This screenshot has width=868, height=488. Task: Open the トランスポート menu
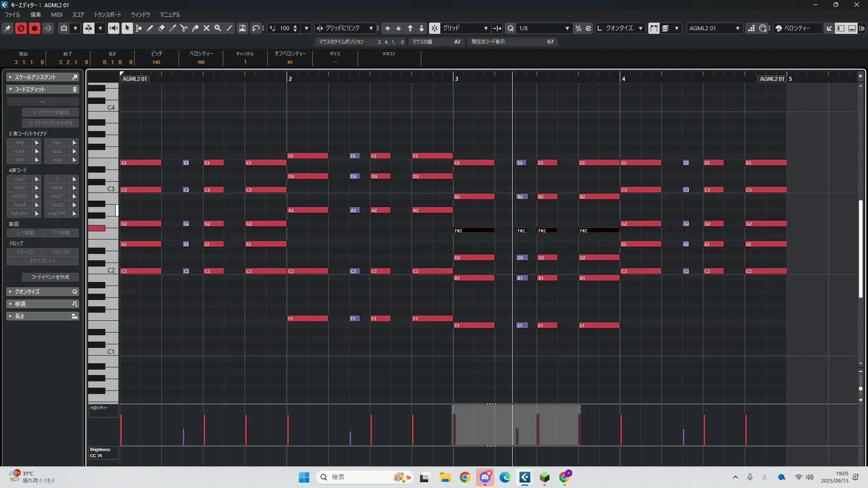pos(107,14)
